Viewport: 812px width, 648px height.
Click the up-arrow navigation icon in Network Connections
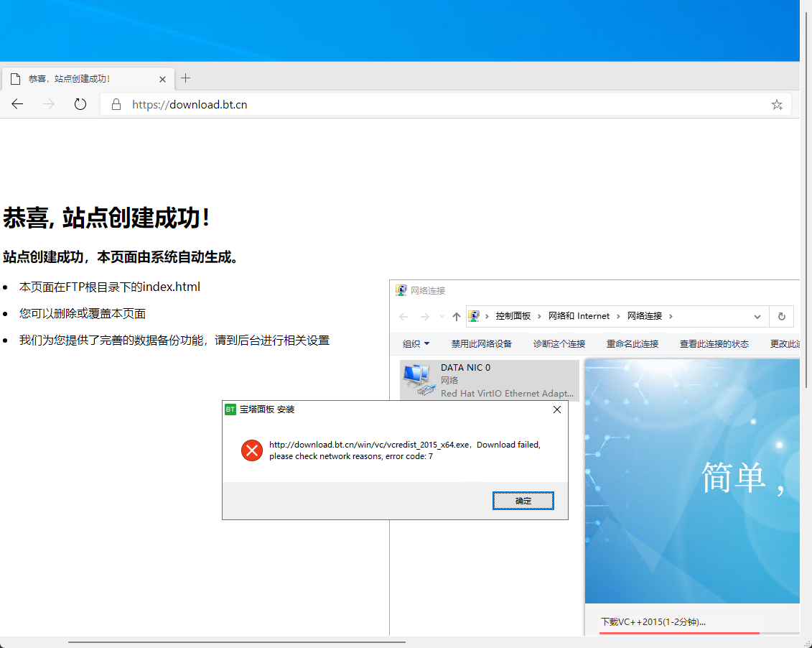coord(456,316)
